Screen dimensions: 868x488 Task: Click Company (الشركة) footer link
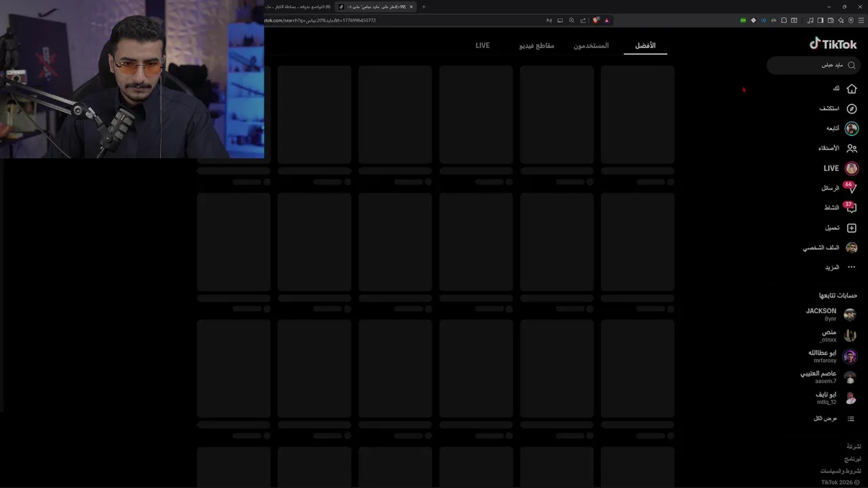coord(854,447)
